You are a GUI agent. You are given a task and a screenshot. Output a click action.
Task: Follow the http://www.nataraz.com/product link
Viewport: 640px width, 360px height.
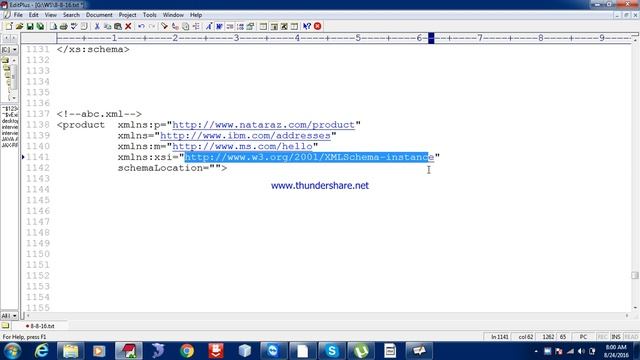[264, 125]
